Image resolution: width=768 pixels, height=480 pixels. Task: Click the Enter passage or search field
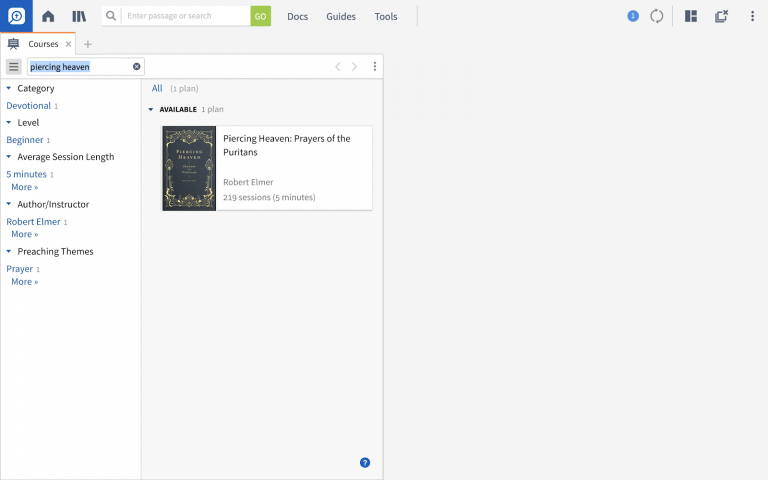coord(186,16)
